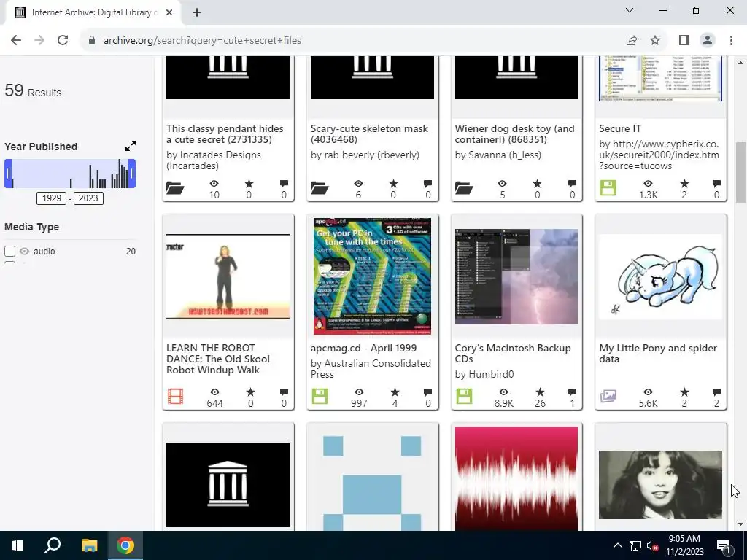This screenshot has height=560, width=747.
Task: Click comments bubble on My Little Pony card
Action: tap(716, 392)
